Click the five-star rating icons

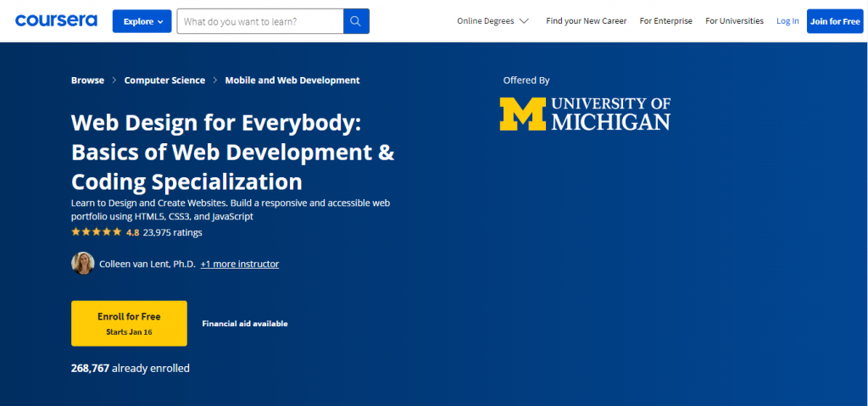point(96,232)
